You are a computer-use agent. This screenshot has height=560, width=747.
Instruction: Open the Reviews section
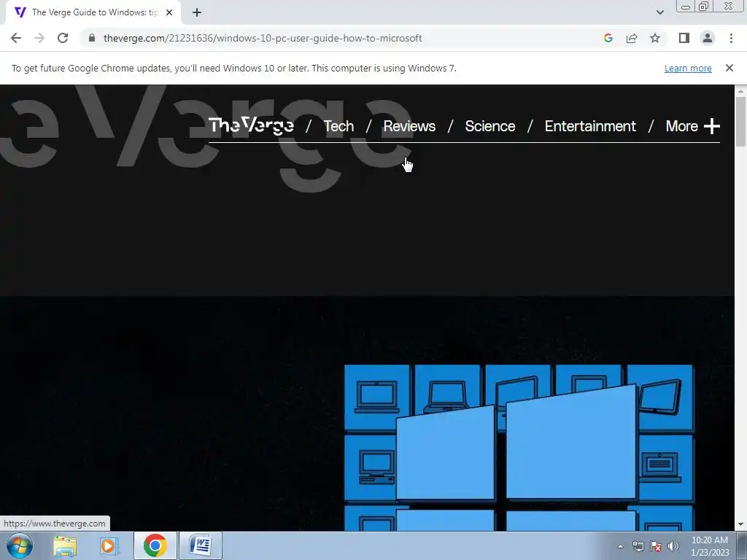[x=409, y=126]
